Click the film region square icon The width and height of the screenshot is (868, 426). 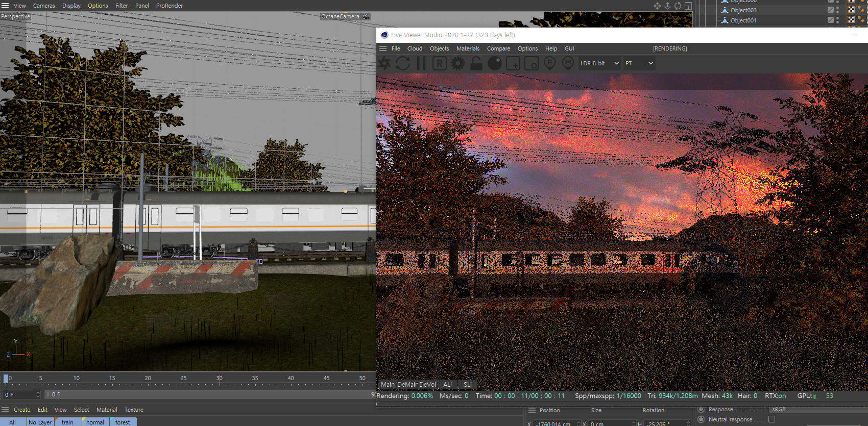coord(532,63)
